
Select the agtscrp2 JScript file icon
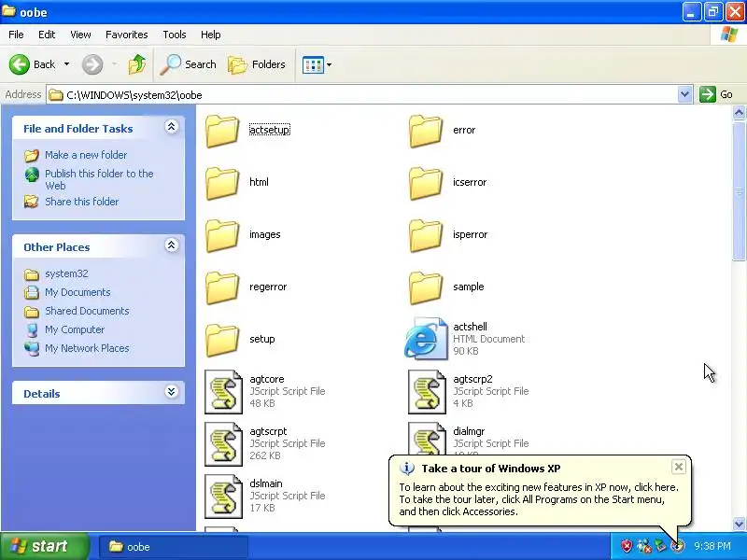tap(427, 391)
